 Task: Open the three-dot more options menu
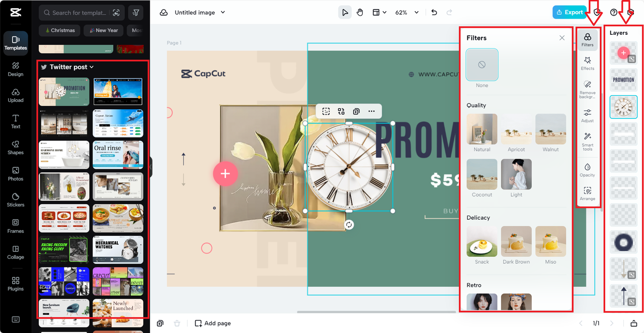click(371, 111)
